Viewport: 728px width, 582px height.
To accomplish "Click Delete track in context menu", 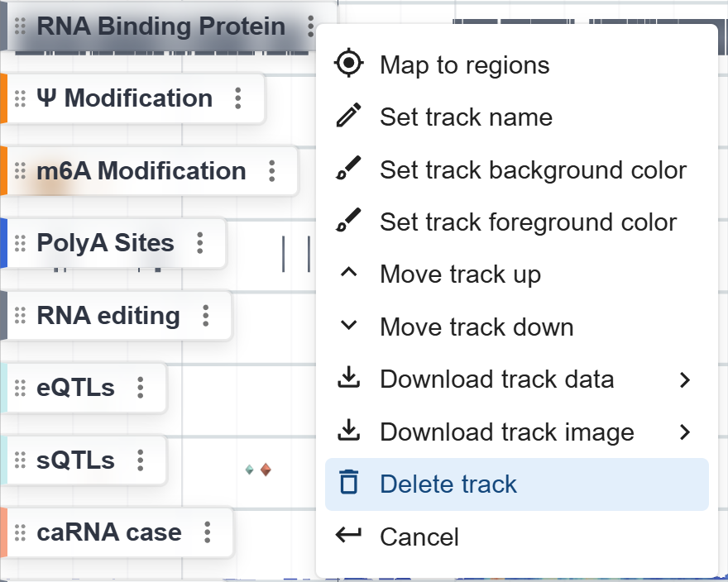I will (x=448, y=484).
